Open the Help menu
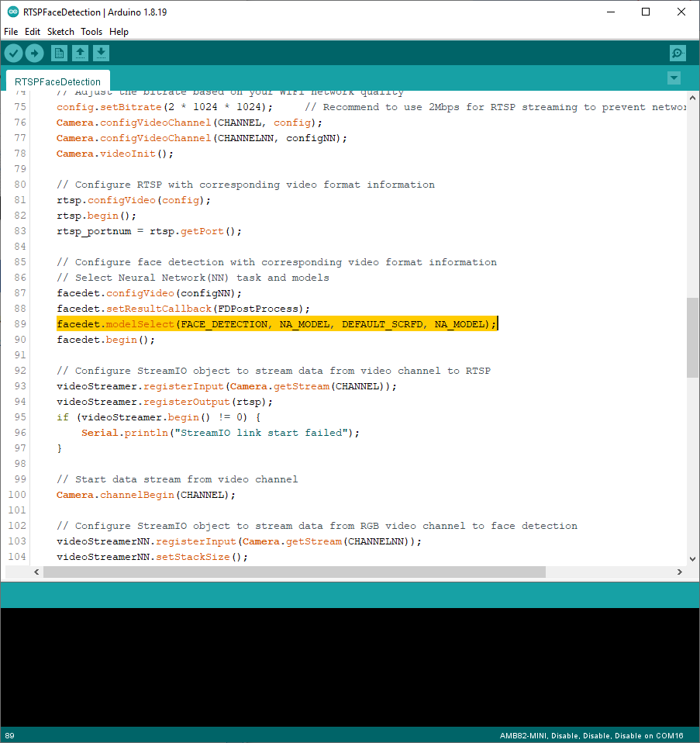Image resolution: width=700 pixels, height=743 pixels. coord(119,32)
